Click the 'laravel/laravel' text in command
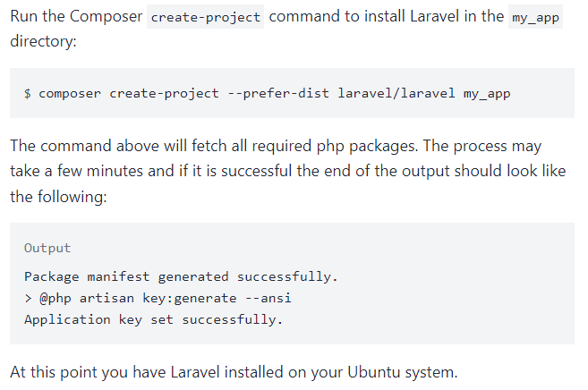The height and width of the screenshot is (390, 588). click(396, 93)
